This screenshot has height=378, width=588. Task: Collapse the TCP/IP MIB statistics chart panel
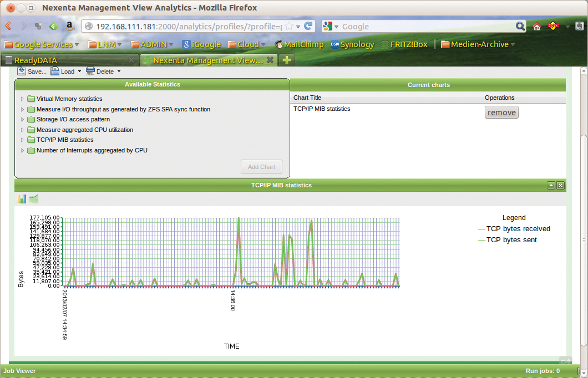(551, 186)
